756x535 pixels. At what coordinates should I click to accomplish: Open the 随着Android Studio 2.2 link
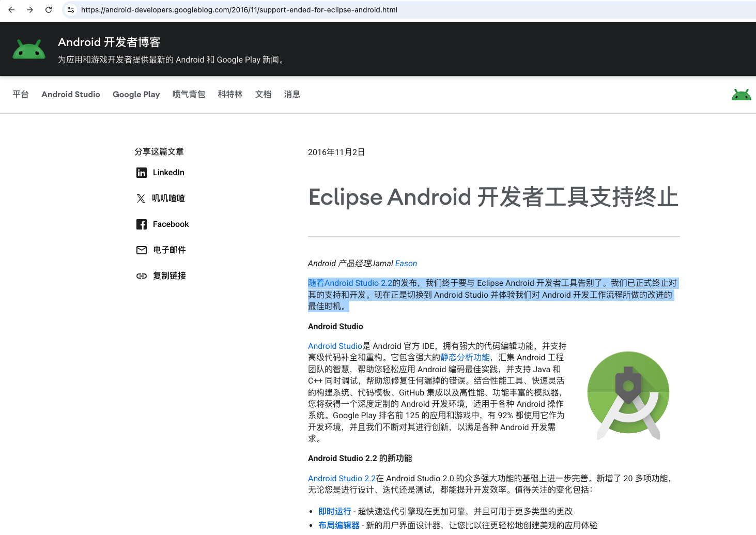350,283
